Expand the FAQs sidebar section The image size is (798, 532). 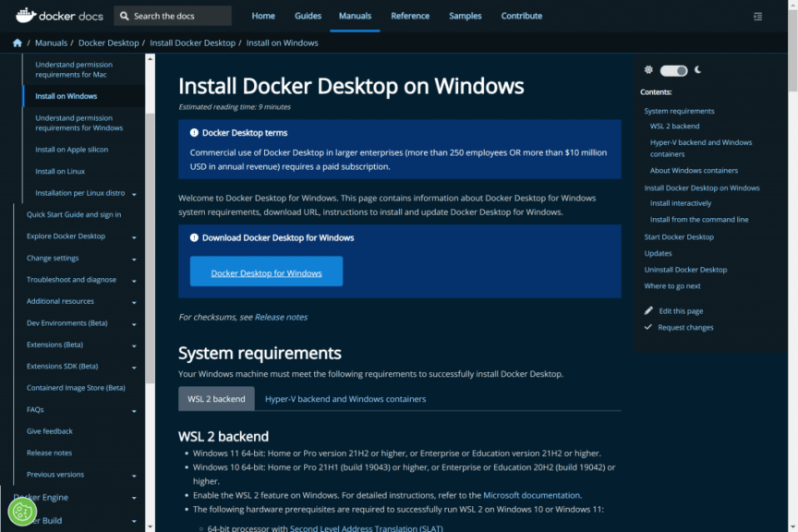(132, 409)
